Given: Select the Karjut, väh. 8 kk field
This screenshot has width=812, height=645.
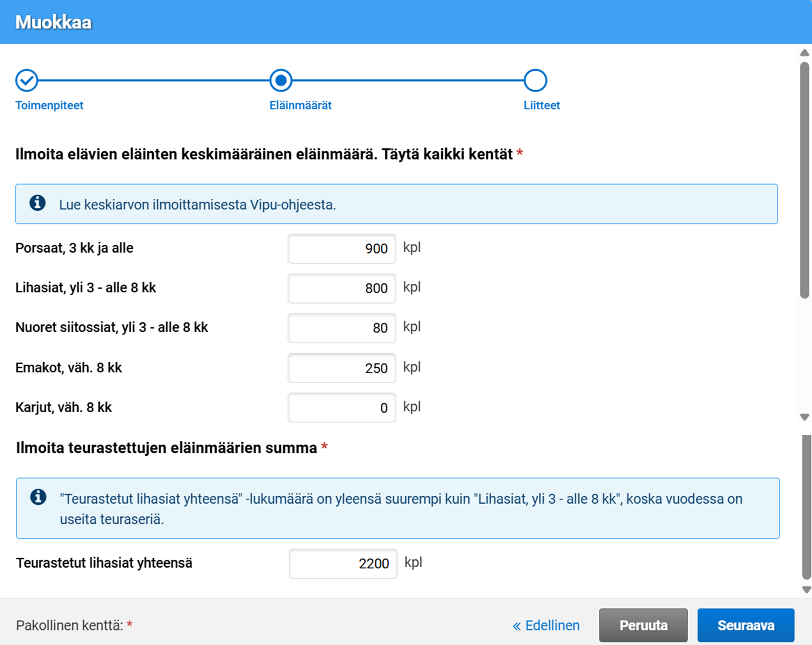Looking at the screenshot, I should coord(341,407).
